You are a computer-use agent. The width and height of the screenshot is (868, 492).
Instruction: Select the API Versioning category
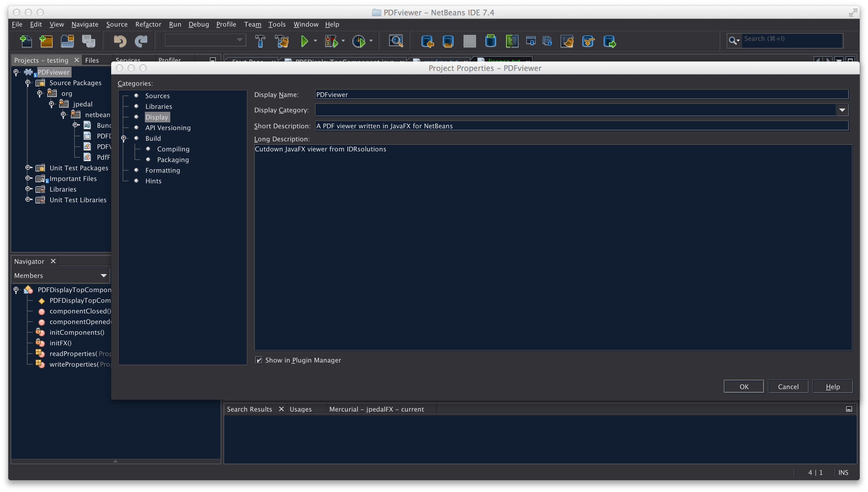pos(168,128)
